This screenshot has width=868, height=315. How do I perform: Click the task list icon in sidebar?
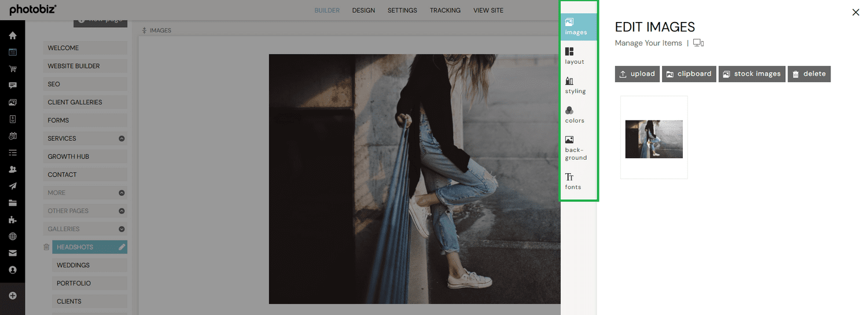coord(13,153)
